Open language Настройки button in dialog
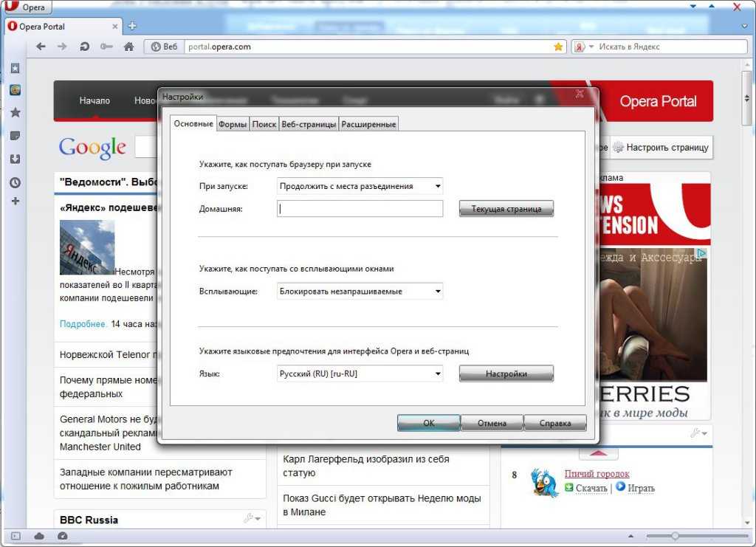756x547 pixels. tap(506, 374)
